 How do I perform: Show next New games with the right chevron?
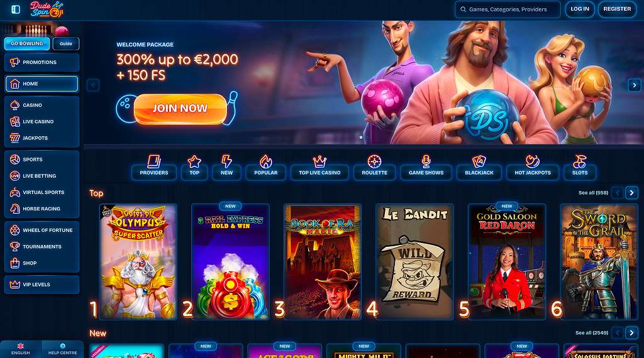(631, 333)
